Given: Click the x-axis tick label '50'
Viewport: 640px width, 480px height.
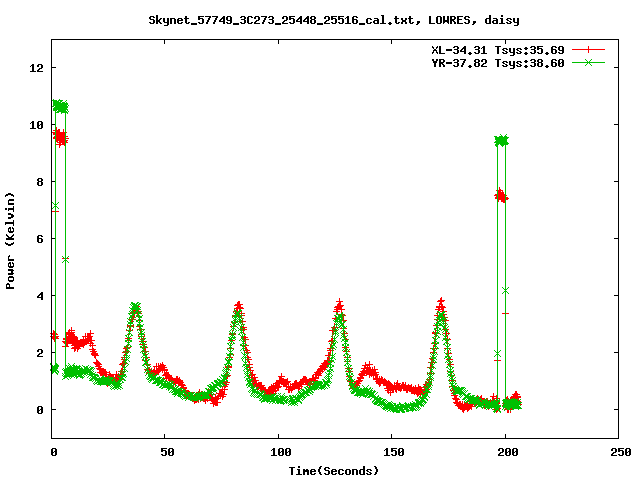Looking at the screenshot, I should point(167,452).
